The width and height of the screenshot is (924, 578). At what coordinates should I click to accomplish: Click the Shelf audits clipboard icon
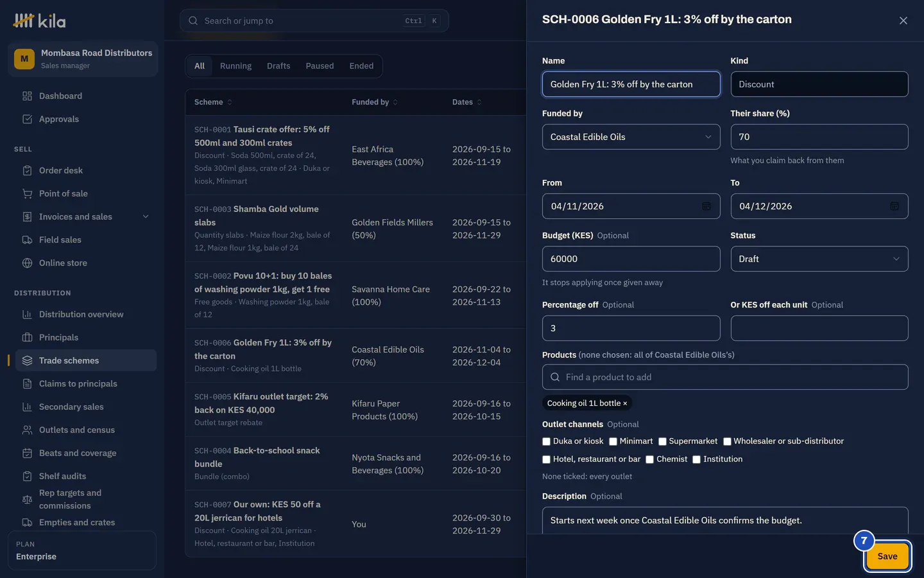[27, 476]
